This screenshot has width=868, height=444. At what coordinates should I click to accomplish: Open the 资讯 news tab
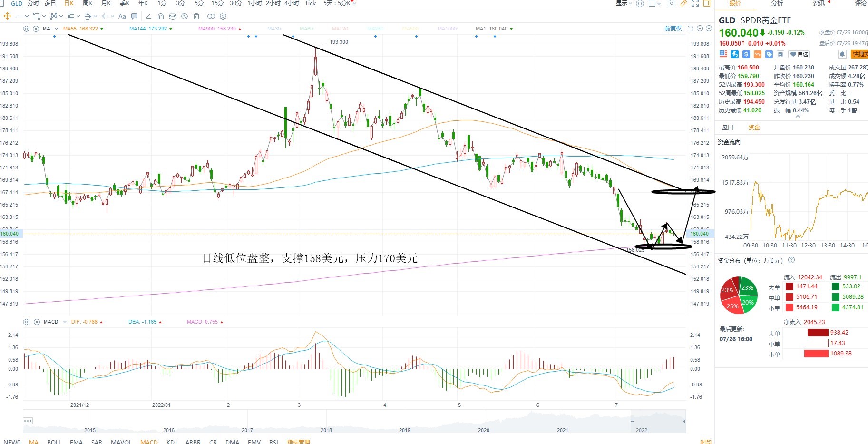[x=819, y=3]
